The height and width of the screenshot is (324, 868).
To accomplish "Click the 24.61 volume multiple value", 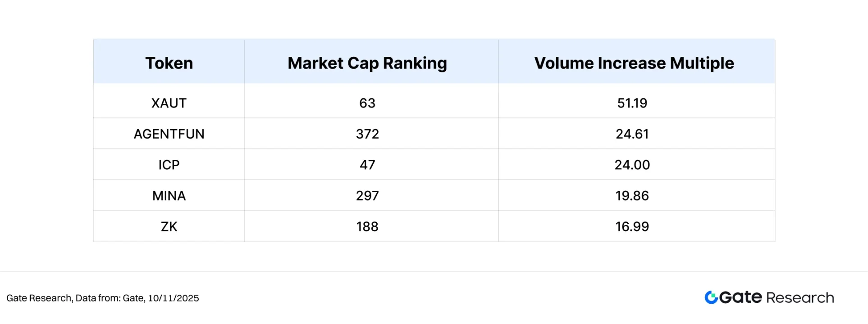I will click(x=632, y=134).
